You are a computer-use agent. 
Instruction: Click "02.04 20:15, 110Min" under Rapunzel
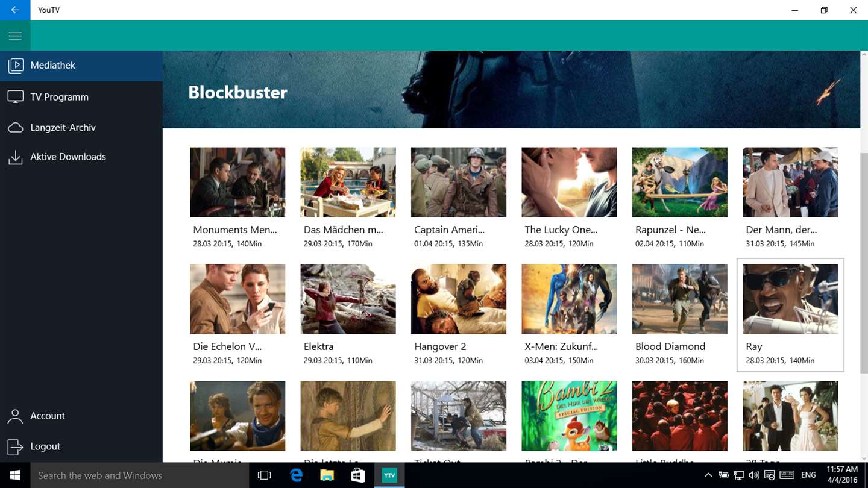(670, 243)
